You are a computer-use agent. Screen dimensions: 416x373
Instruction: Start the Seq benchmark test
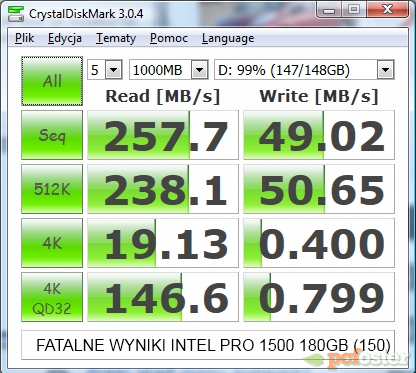point(52,135)
